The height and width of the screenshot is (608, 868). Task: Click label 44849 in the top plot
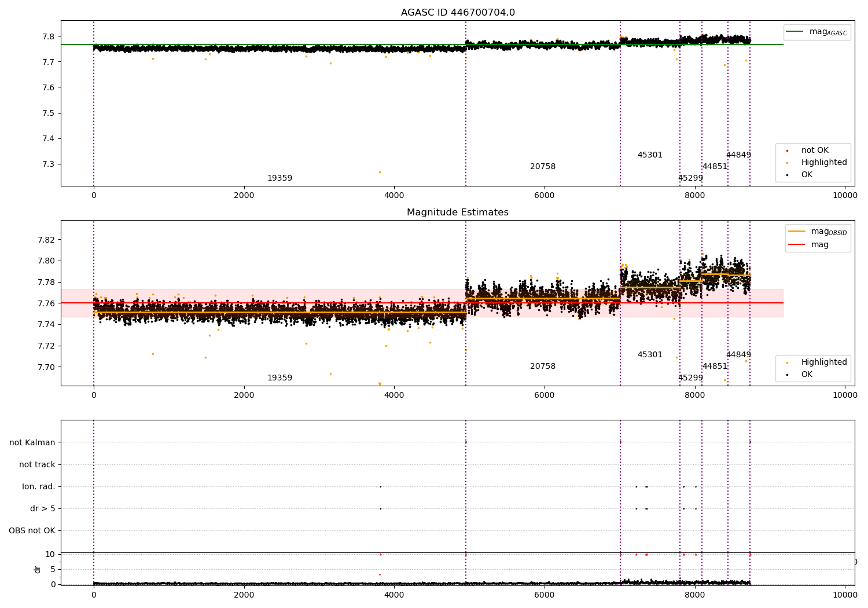click(x=738, y=155)
